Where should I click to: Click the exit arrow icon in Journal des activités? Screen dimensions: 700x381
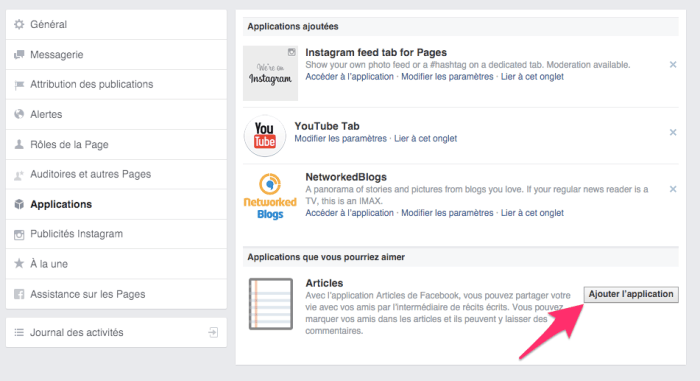pyautogui.click(x=213, y=332)
